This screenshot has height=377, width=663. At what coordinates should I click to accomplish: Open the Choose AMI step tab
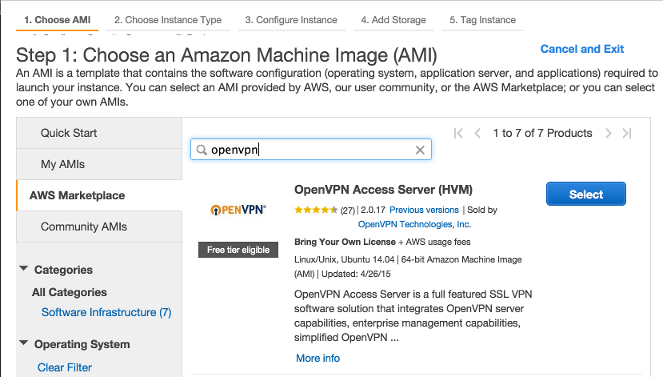(x=57, y=20)
